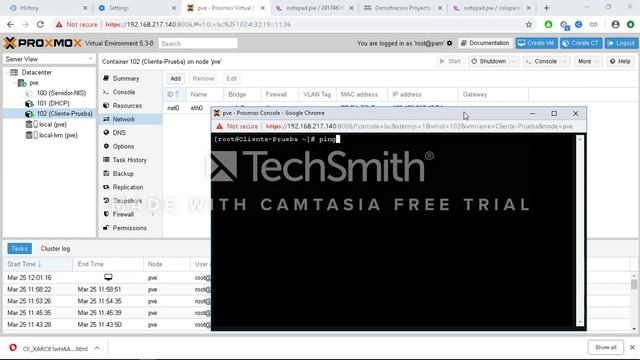Expand the Firewall submenu arrow
Screen dimensions: 640x360
pyautogui.click(x=153, y=214)
